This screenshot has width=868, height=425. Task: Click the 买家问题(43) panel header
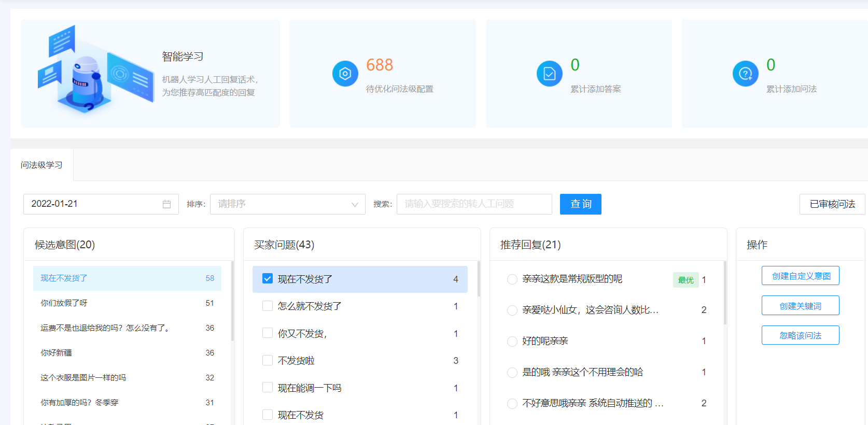point(284,245)
